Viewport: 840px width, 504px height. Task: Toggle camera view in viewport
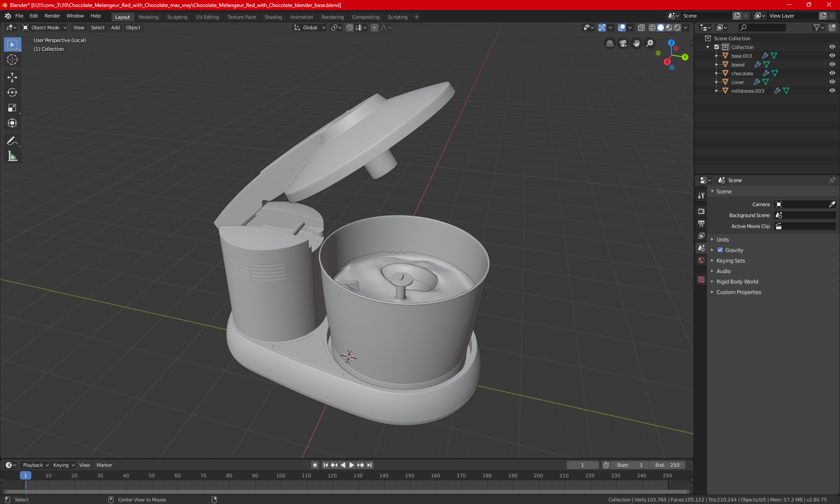pos(623,43)
